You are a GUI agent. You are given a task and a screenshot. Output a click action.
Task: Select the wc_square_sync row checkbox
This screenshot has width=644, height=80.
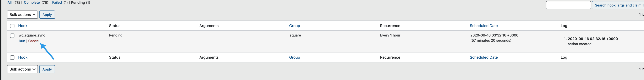(12, 36)
